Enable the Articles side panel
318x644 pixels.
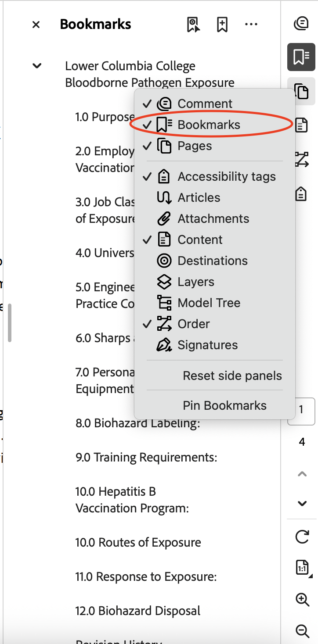(199, 197)
